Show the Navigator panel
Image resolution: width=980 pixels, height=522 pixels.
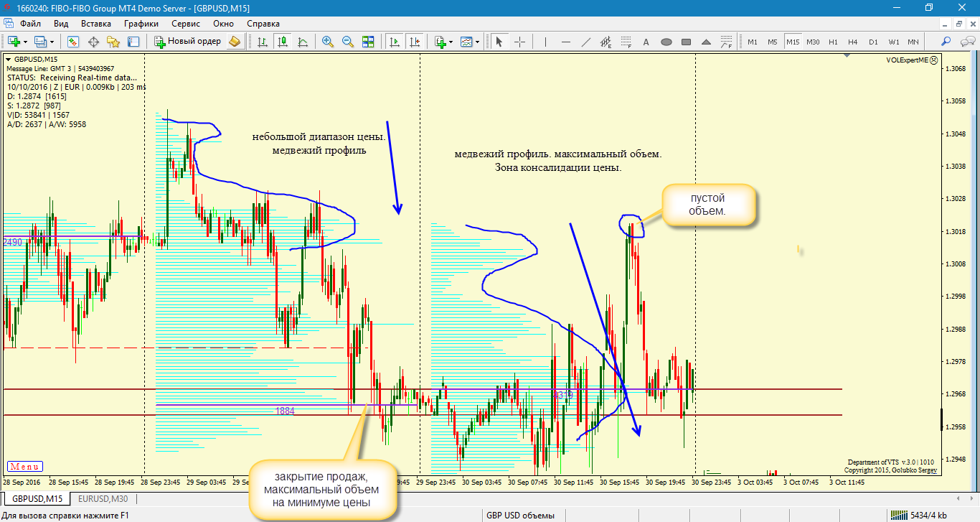tap(113, 42)
